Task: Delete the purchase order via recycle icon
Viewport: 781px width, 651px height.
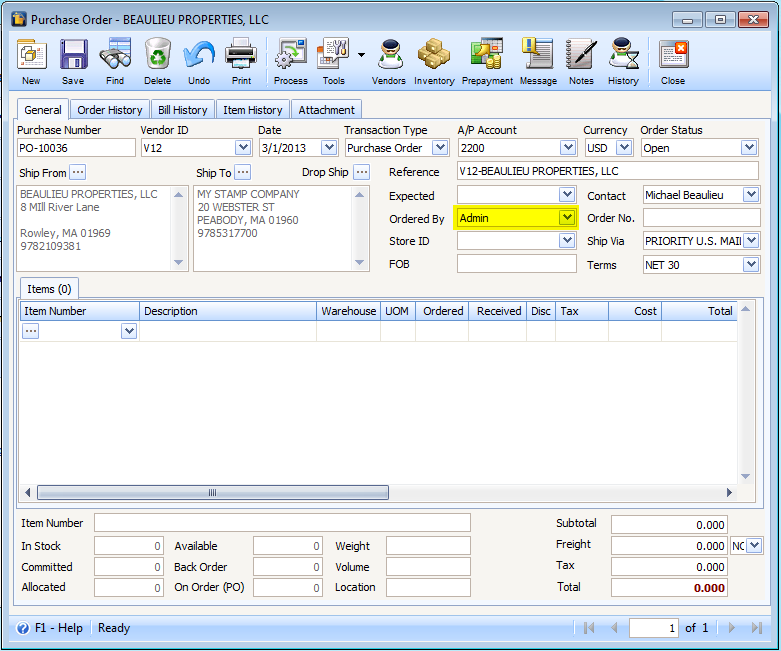Action: pyautogui.click(x=157, y=54)
